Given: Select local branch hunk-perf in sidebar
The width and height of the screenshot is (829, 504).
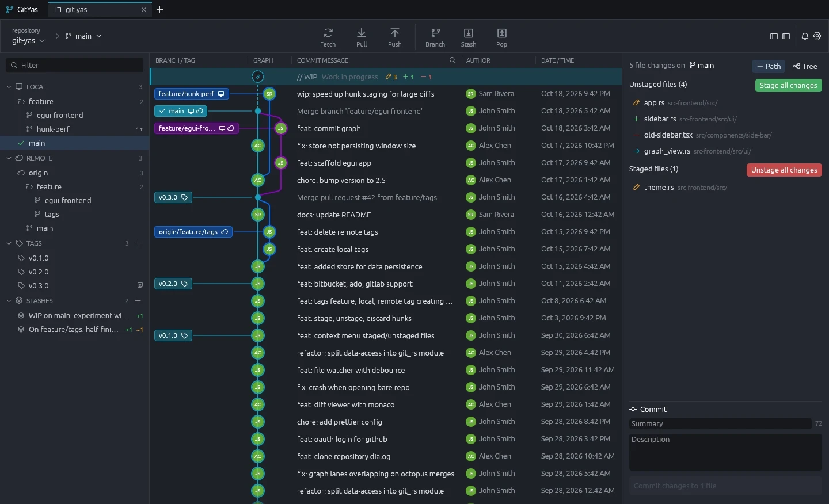Looking at the screenshot, I should 75,129.
